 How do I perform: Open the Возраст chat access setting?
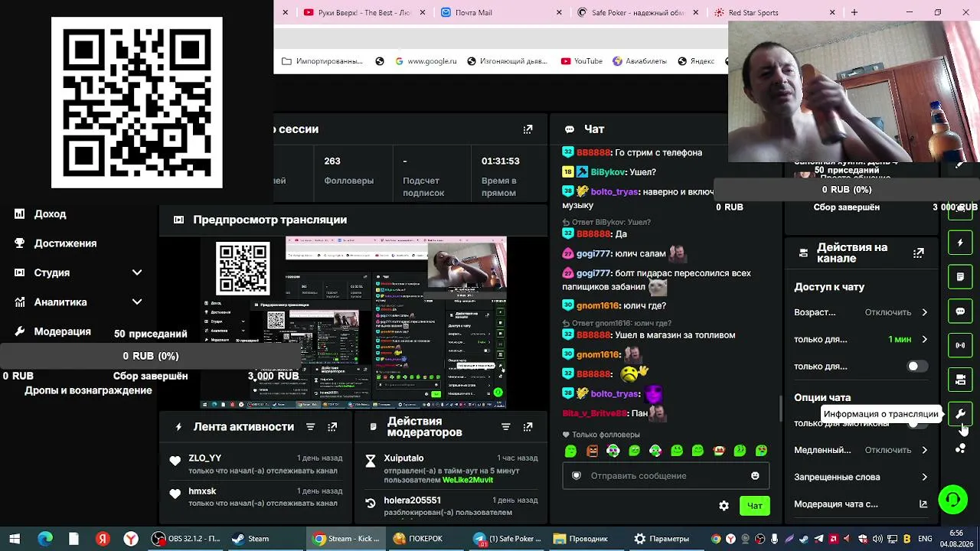[861, 312]
